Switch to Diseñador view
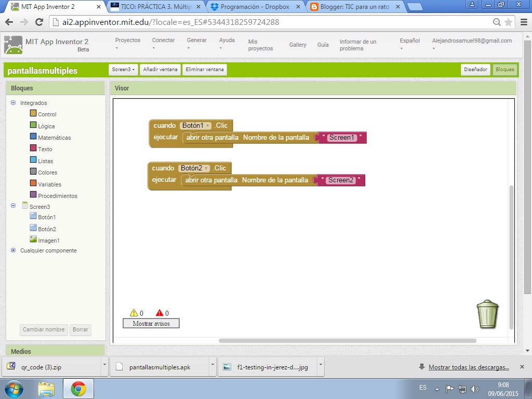The image size is (532, 399). tap(475, 70)
